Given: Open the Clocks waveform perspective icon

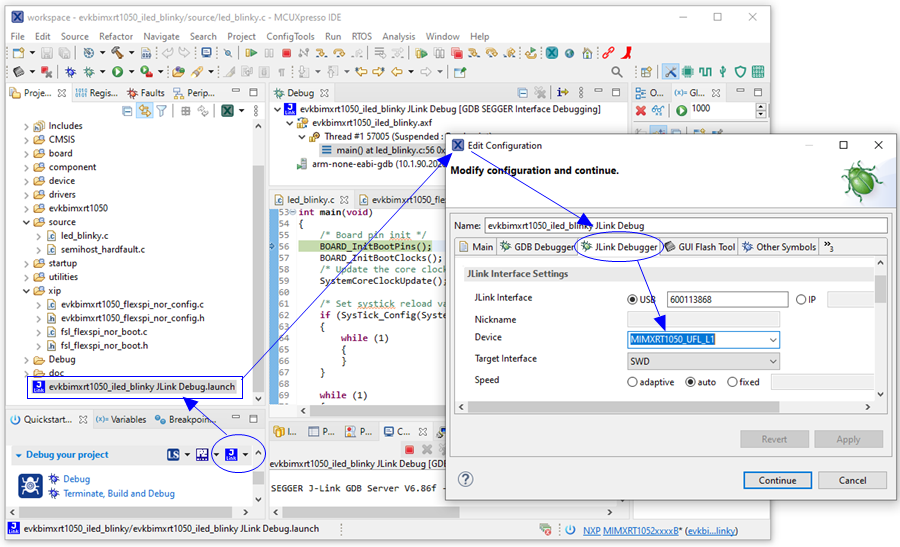Looking at the screenshot, I should pos(705,72).
